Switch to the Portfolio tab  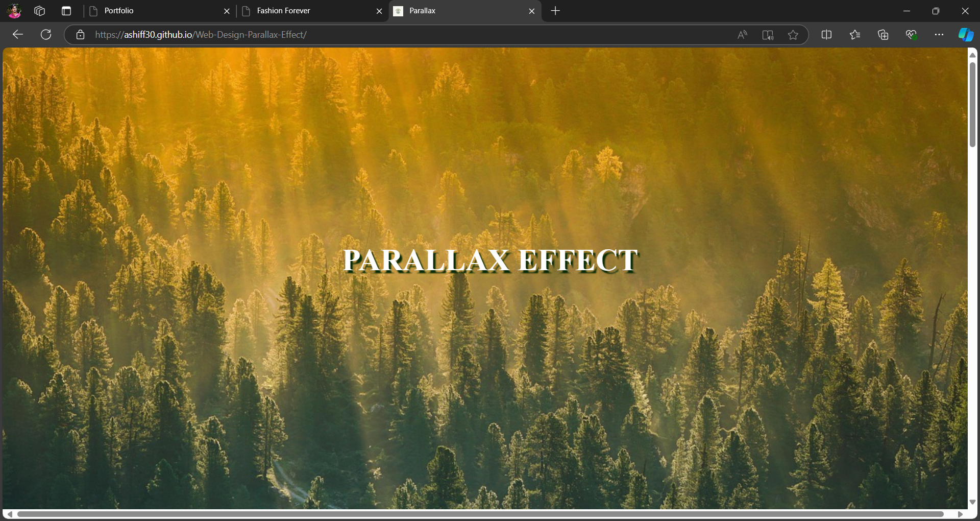(153, 11)
